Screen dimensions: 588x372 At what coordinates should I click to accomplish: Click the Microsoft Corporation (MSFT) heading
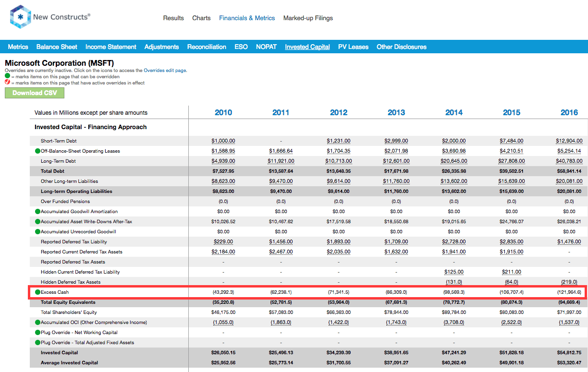coord(60,63)
